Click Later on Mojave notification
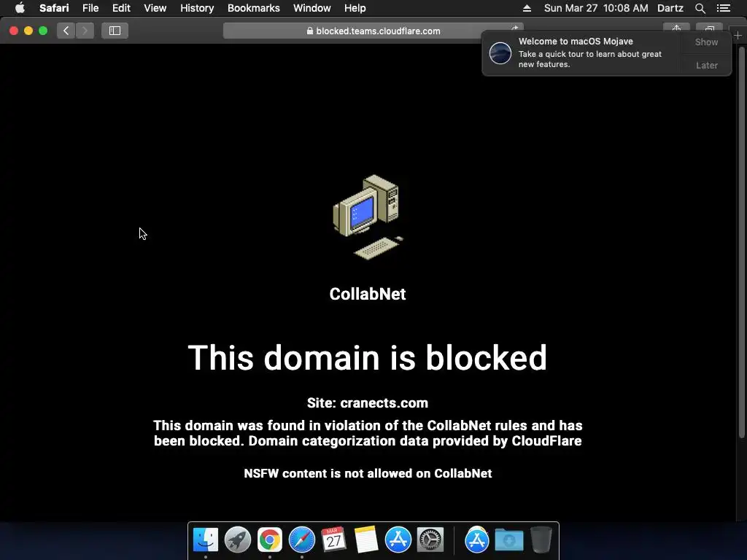The image size is (747, 560). pos(706,65)
